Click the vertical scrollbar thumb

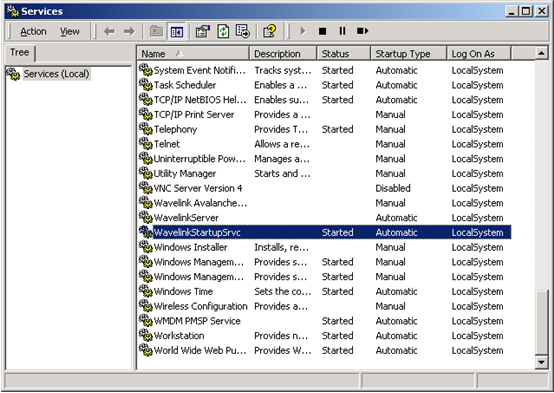click(541, 322)
